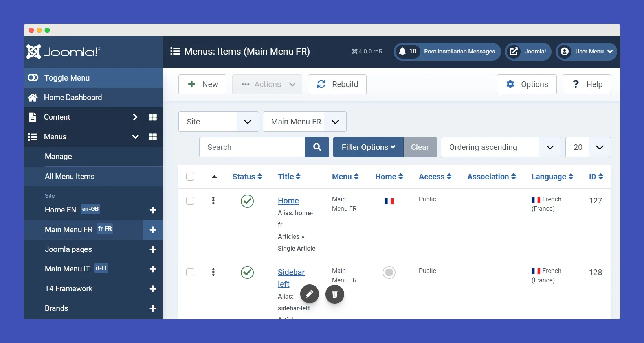
Task: Select checkbox for Sidebar left row
Action: [190, 272]
